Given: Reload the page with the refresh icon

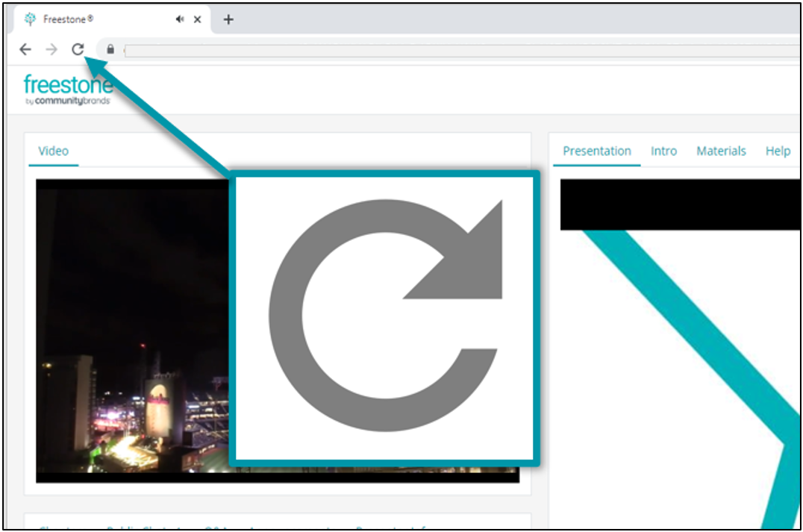Looking at the screenshot, I should [x=78, y=49].
